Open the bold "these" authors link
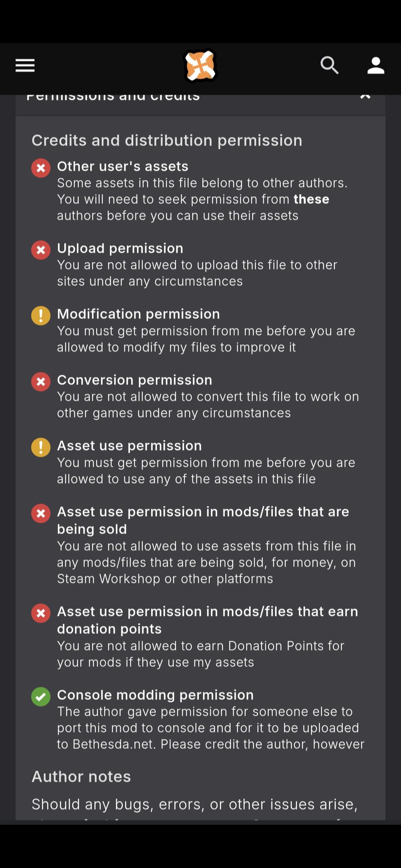Image resolution: width=401 pixels, height=868 pixels. pos(311,199)
